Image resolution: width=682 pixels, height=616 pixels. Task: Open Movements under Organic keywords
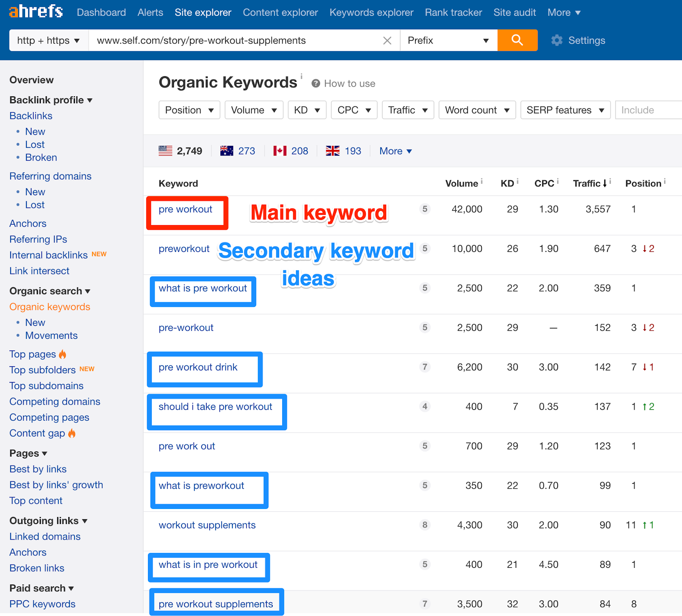tap(51, 335)
